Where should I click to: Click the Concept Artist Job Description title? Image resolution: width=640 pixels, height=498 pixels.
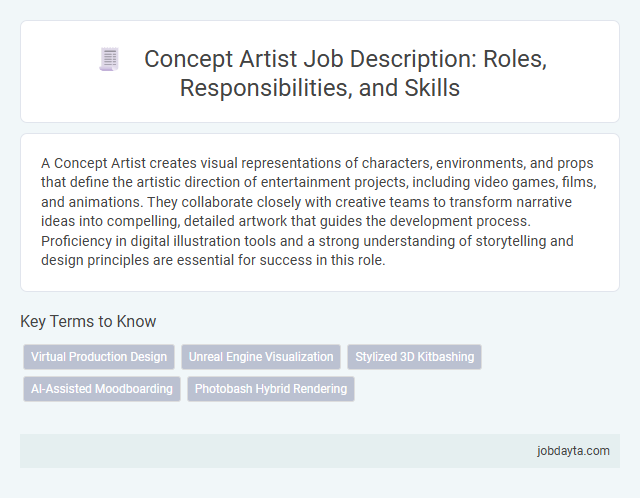[x=345, y=73]
